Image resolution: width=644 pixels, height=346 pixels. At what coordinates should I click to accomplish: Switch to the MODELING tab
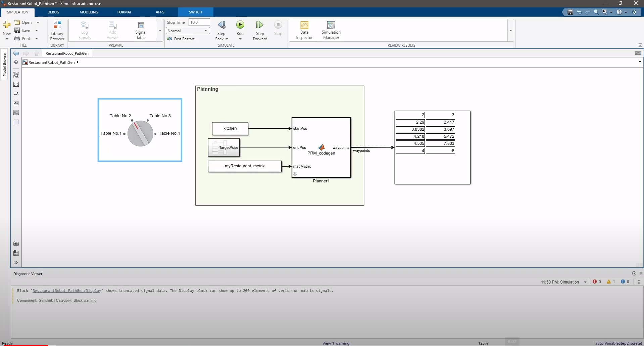click(89, 12)
